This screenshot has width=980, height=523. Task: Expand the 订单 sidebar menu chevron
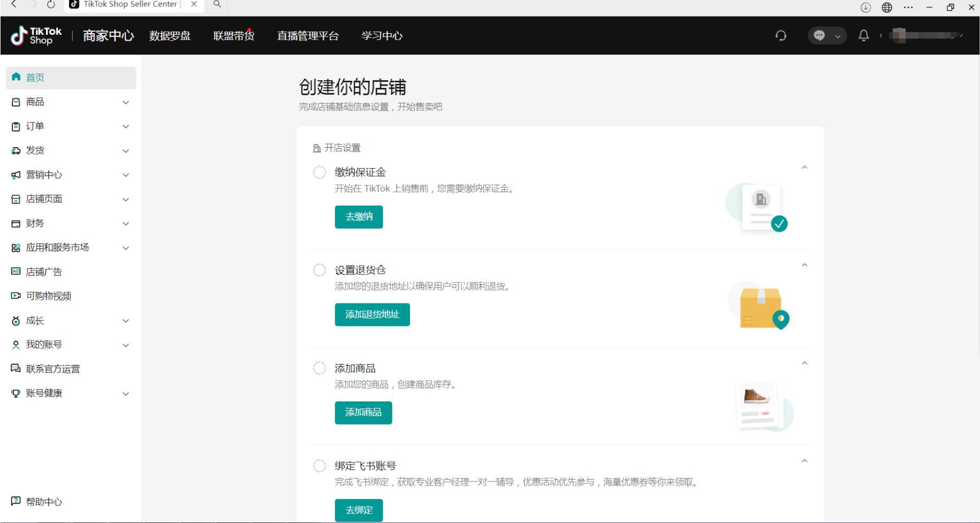pyautogui.click(x=126, y=127)
